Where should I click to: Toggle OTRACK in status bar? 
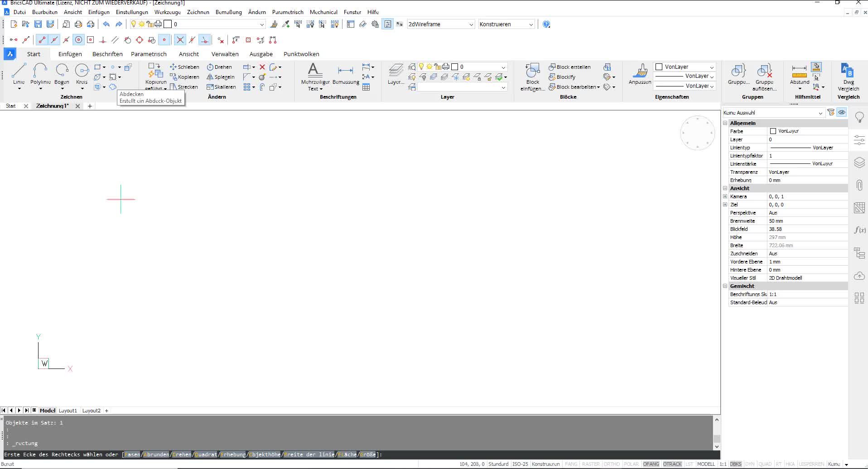[672, 464]
